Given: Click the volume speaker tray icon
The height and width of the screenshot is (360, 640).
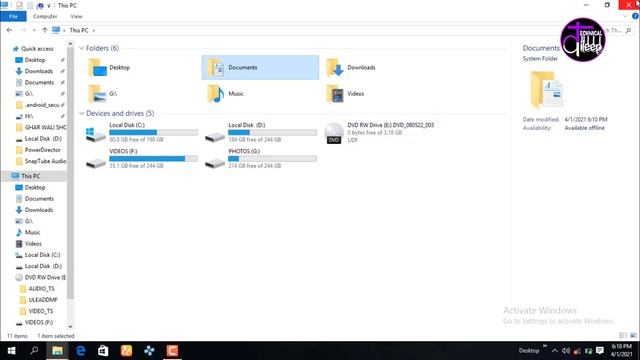Looking at the screenshot, I should click(x=566, y=351).
